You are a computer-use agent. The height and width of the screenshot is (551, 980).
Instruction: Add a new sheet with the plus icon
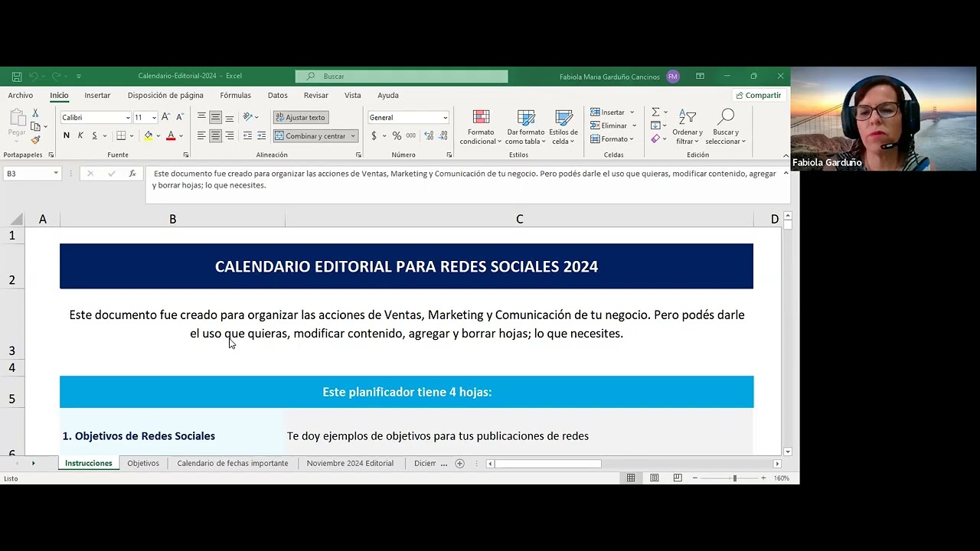[459, 464]
